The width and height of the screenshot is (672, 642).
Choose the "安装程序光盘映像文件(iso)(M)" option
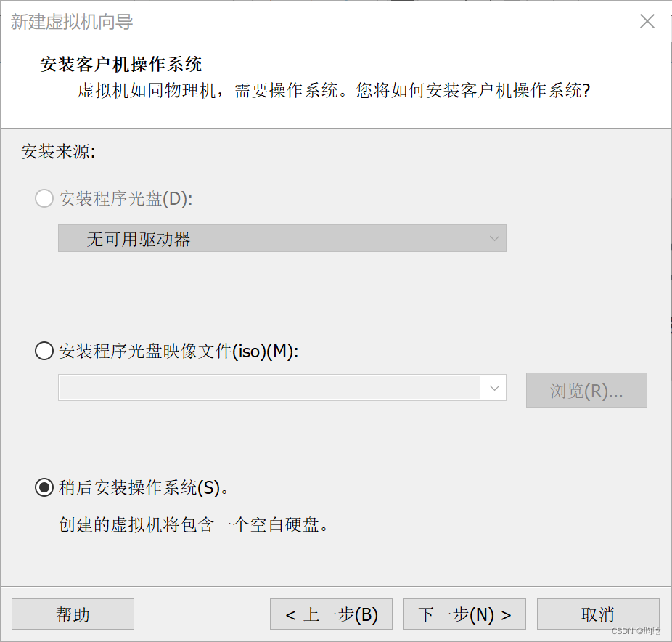click(44, 351)
